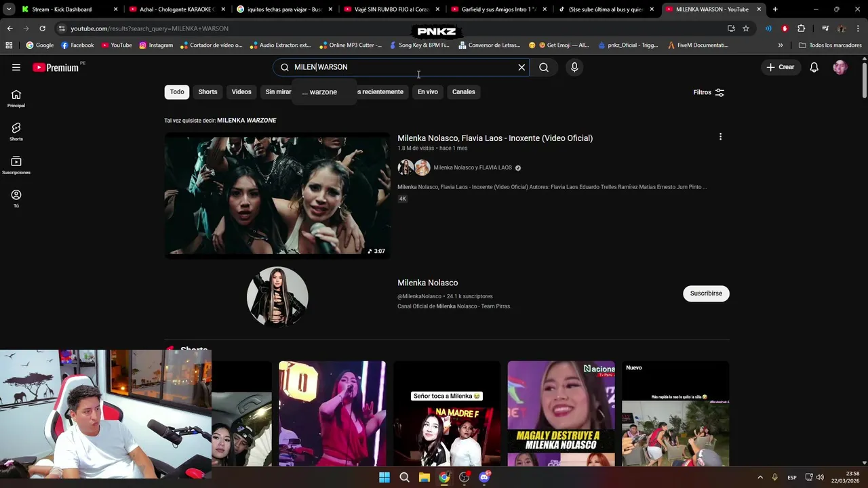Open Señor toca a Milenka short
Viewport: 868px width, 488px height.
(x=447, y=413)
